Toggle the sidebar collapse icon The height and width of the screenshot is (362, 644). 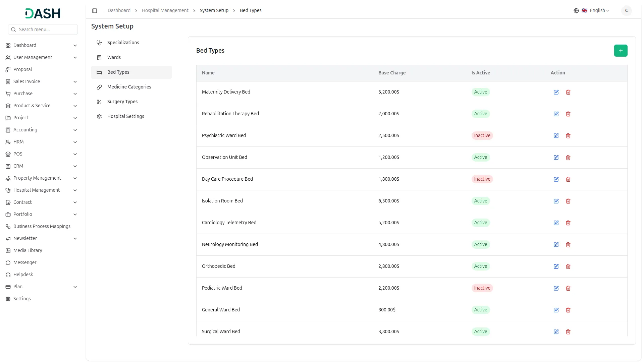pyautogui.click(x=95, y=11)
